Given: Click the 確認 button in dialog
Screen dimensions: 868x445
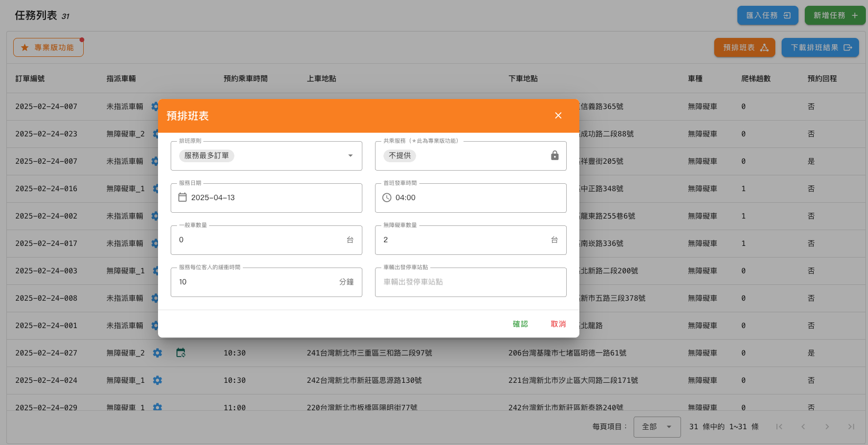Looking at the screenshot, I should 520,324.
